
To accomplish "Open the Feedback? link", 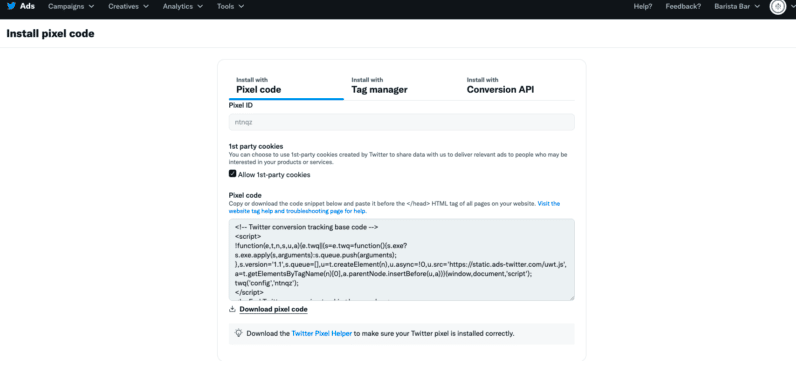I will (683, 7).
